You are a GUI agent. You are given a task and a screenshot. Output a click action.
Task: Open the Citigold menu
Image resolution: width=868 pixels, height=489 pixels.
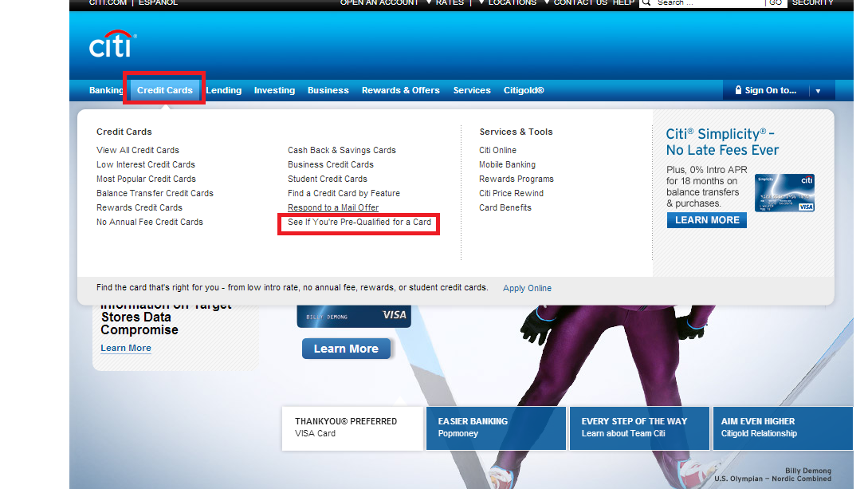524,90
